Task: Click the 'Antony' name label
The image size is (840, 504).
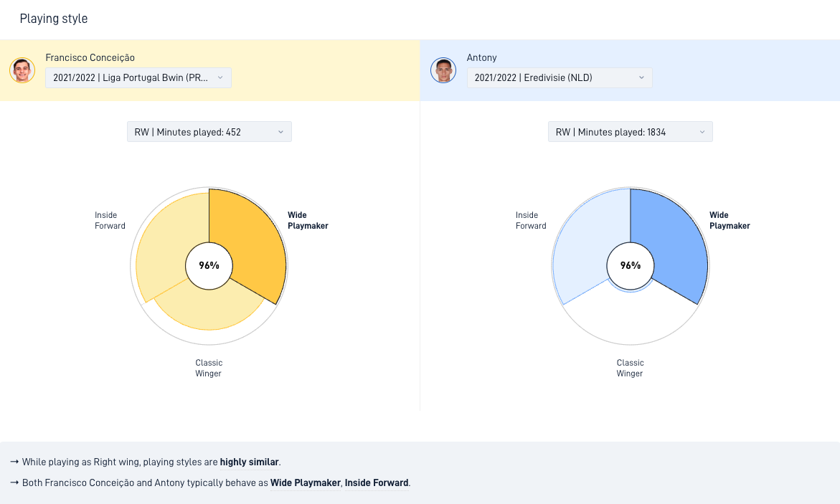Action: coord(481,57)
